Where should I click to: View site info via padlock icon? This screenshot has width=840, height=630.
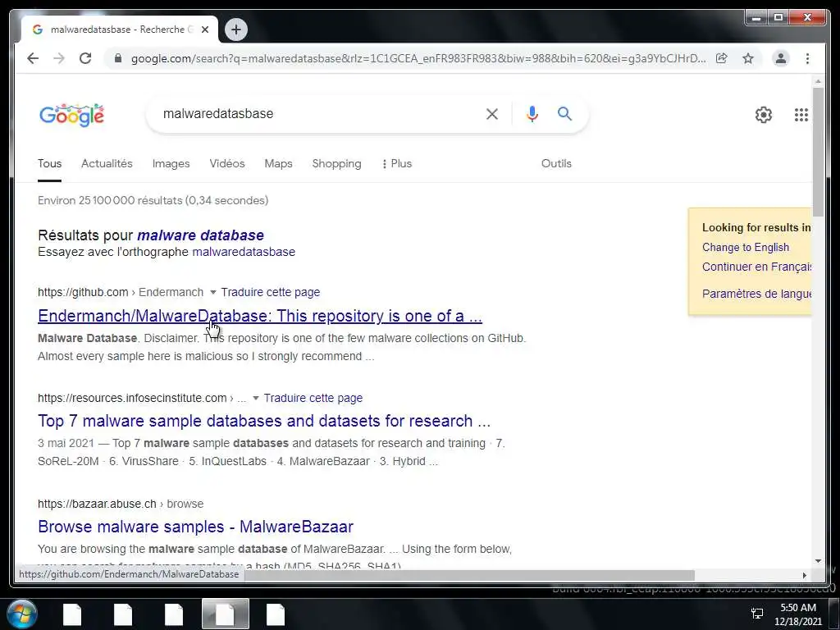click(x=118, y=58)
